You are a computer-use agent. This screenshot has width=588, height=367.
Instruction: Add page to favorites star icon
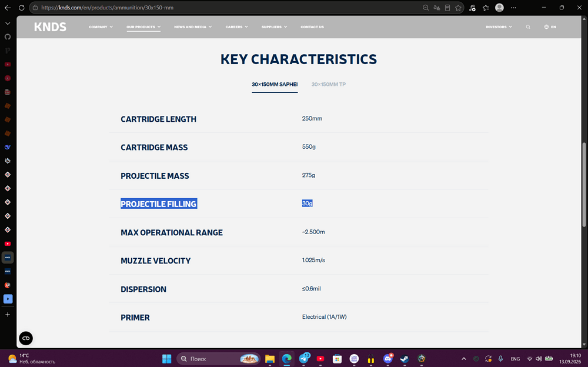pos(458,8)
